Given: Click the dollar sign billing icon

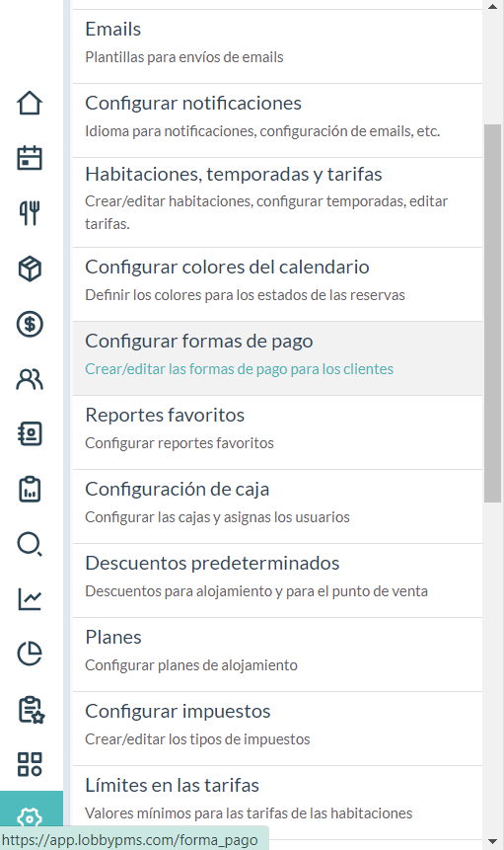Looking at the screenshot, I should pos(30,324).
